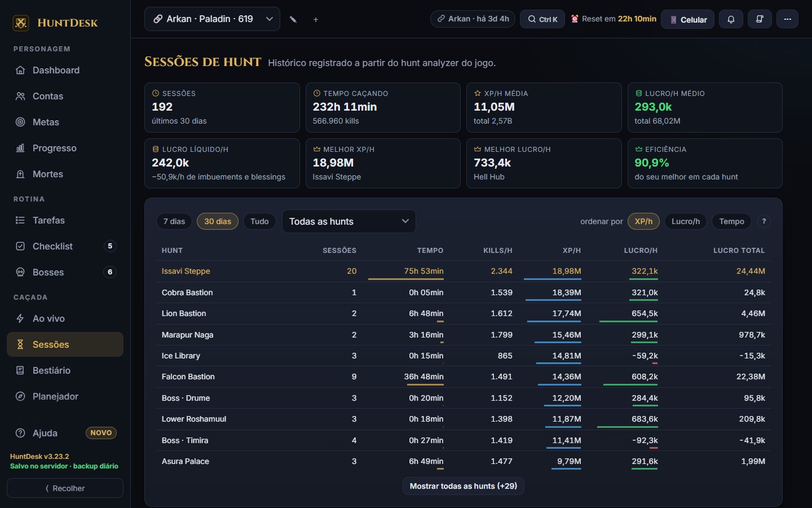Go to Metas in the sidebar
This screenshot has width=812, height=508.
65,122
